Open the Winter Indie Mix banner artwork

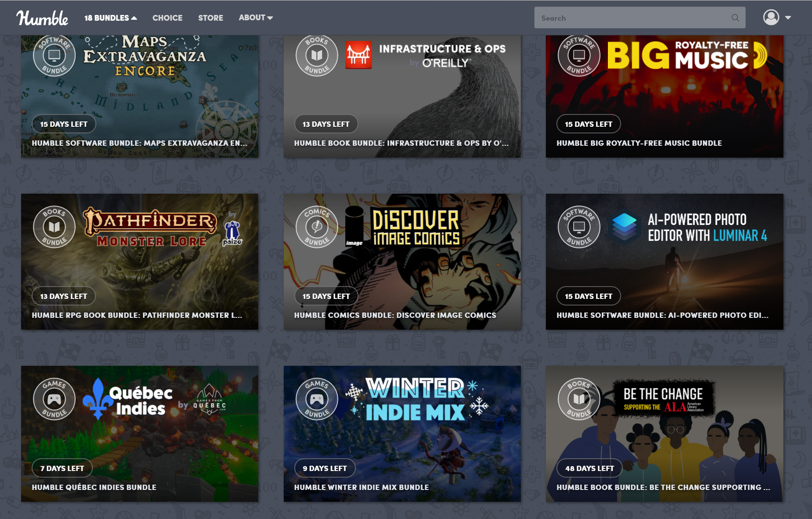tap(402, 434)
